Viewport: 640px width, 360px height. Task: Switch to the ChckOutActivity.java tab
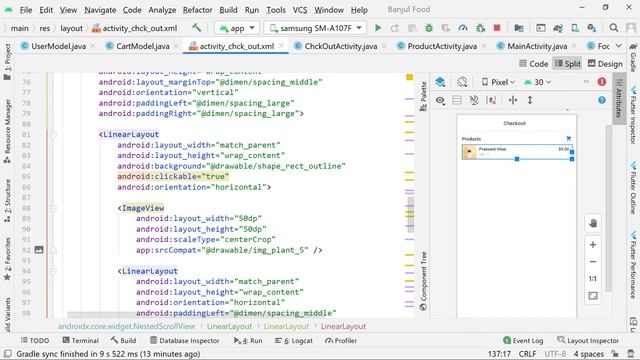pyautogui.click(x=340, y=46)
